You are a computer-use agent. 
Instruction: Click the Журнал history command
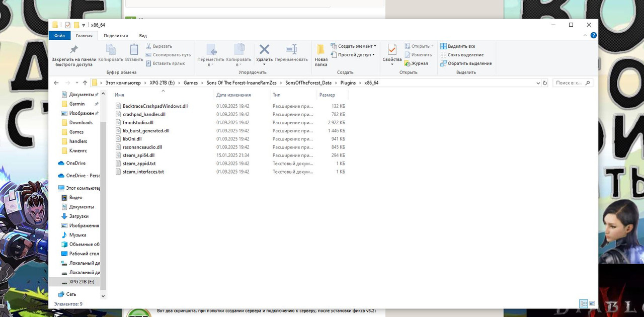click(x=416, y=63)
